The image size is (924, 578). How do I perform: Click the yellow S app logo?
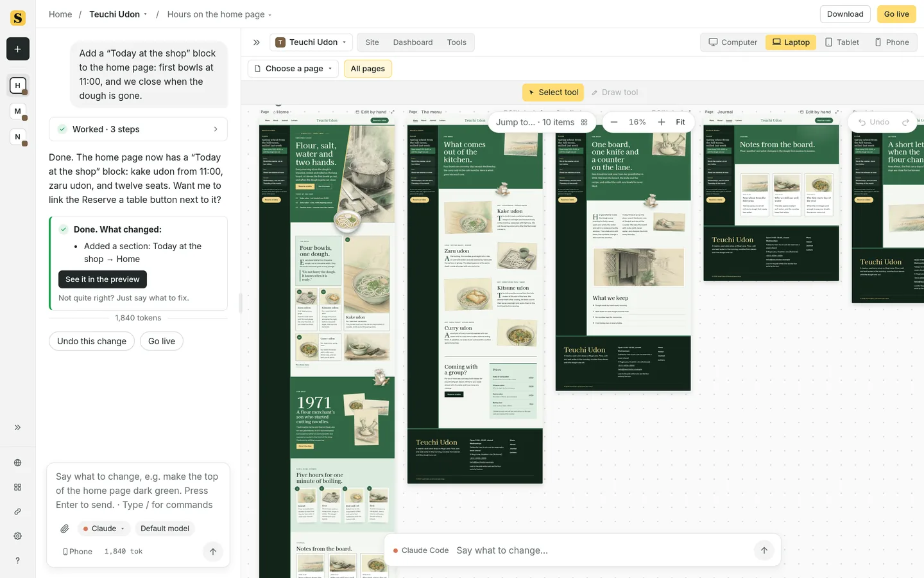click(18, 18)
